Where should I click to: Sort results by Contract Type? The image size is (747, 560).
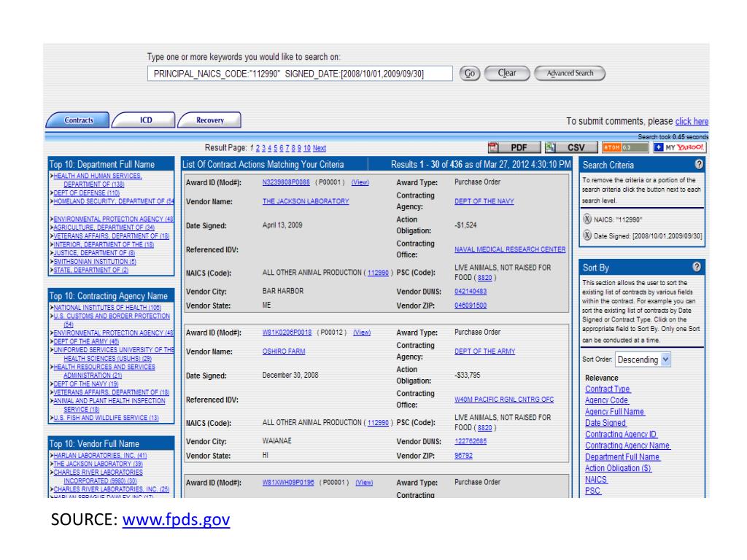tap(608, 389)
